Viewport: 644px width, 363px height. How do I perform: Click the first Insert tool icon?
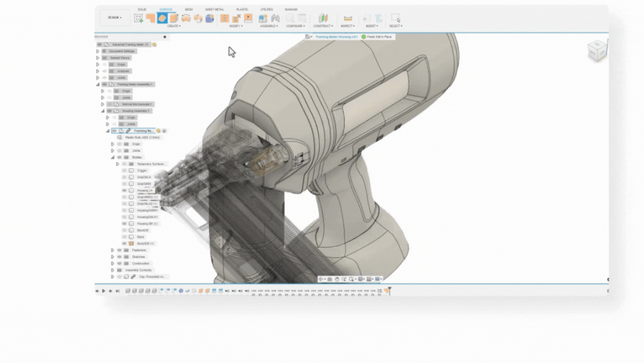tap(367, 18)
